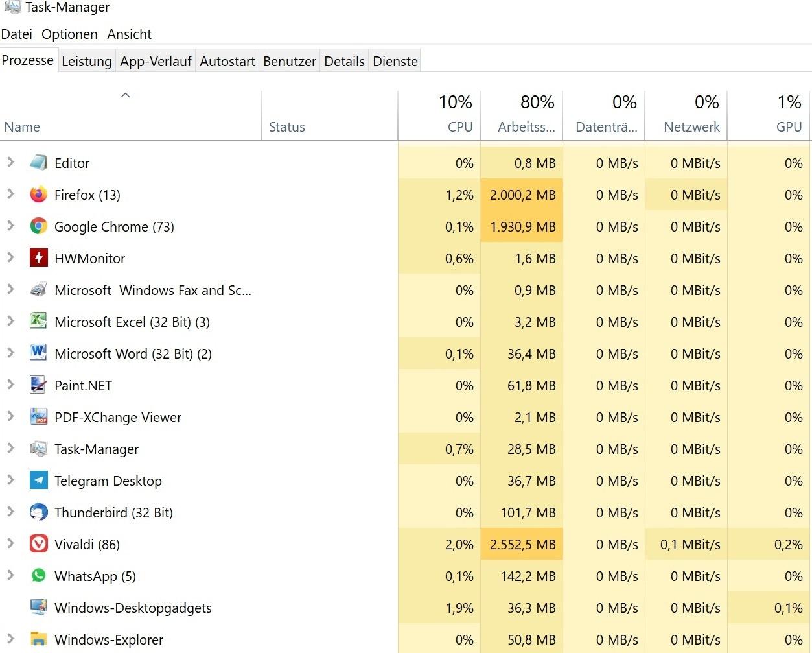This screenshot has width=812, height=653.
Task: Click the Windows Fax and Scan icon
Action: coord(39,290)
